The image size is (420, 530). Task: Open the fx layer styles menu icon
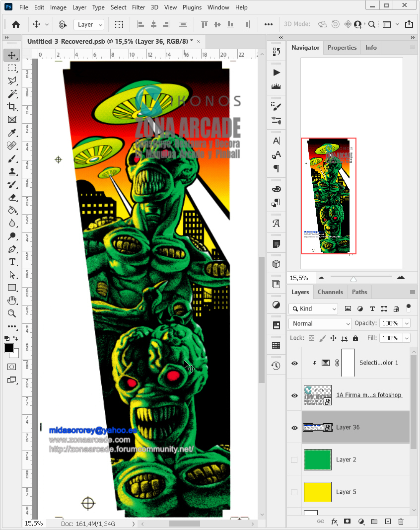point(334,522)
